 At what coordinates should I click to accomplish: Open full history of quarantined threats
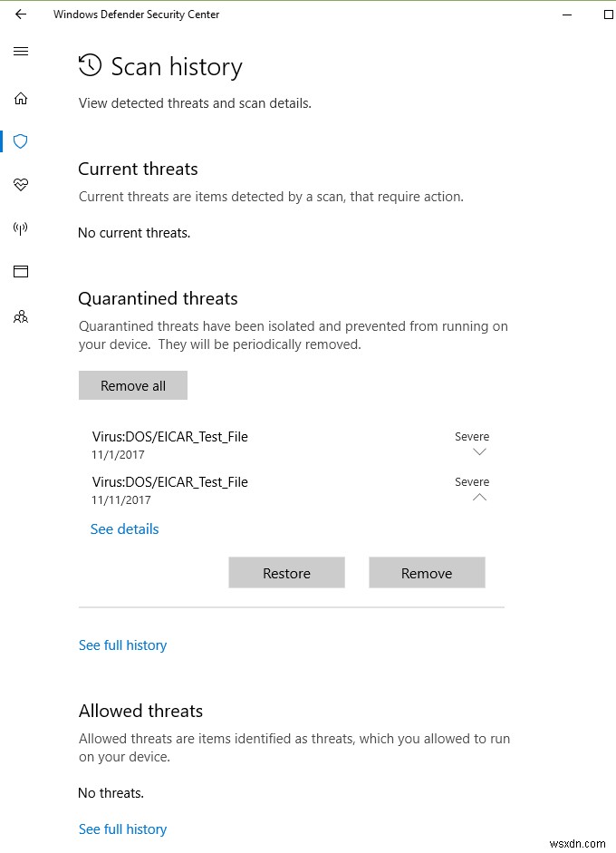(x=122, y=645)
